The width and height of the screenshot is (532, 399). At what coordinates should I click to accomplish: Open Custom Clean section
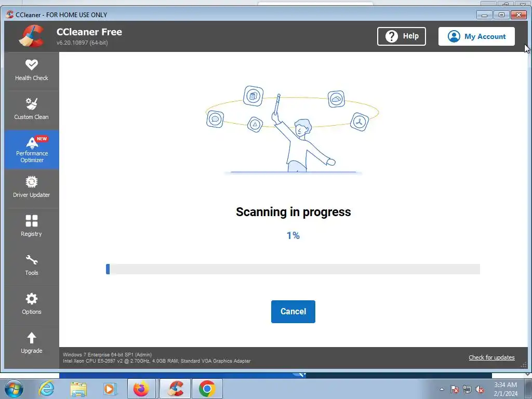pos(32,110)
